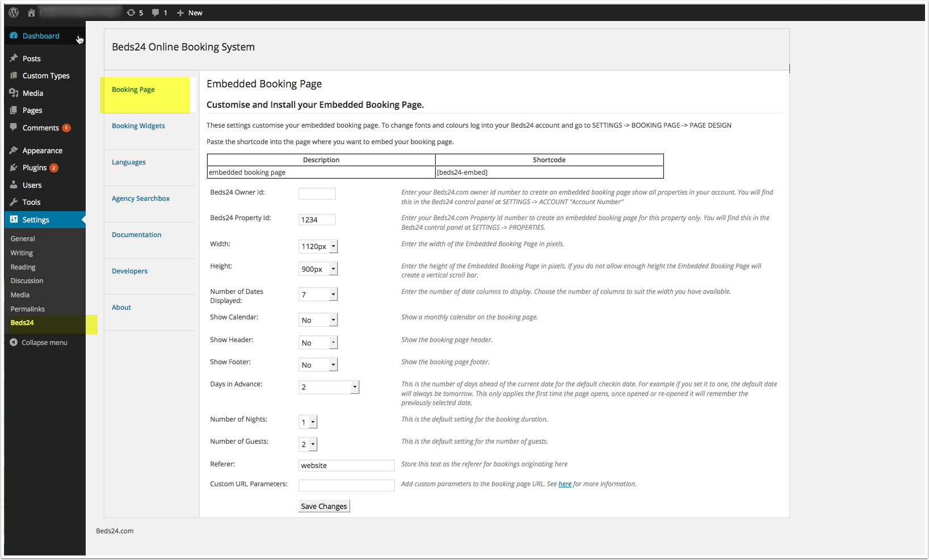Click the Media library icon

pyautogui.click(x=14, y=93)
